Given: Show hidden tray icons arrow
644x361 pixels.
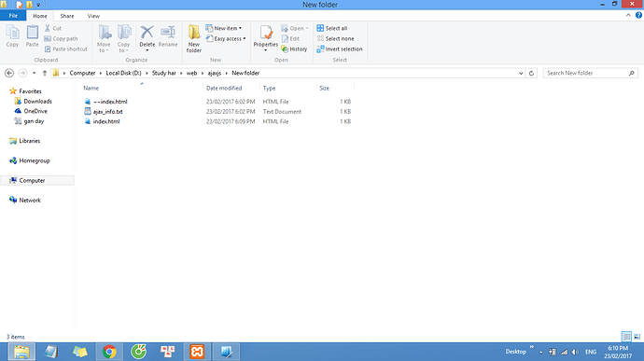Looking at the screenshot, I should (x=541, y=352).
